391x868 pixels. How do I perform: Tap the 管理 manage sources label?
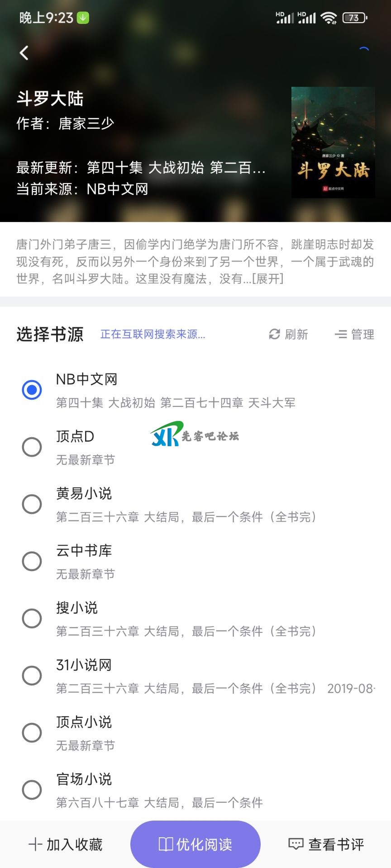(x=362, y=334)
